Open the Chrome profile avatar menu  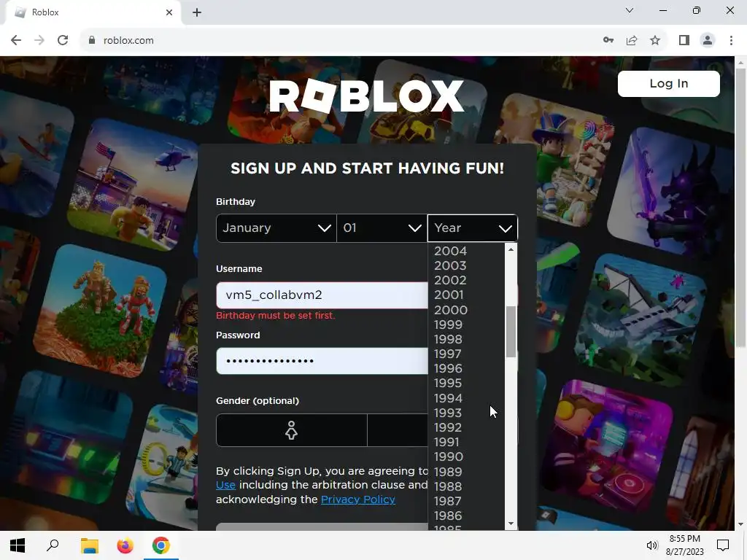[708, 41]
